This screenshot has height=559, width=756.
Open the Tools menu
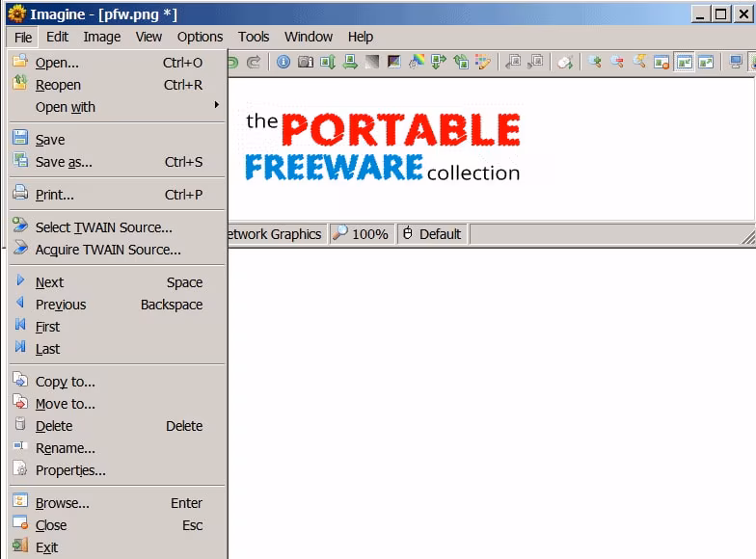click(x=254, y=37)
